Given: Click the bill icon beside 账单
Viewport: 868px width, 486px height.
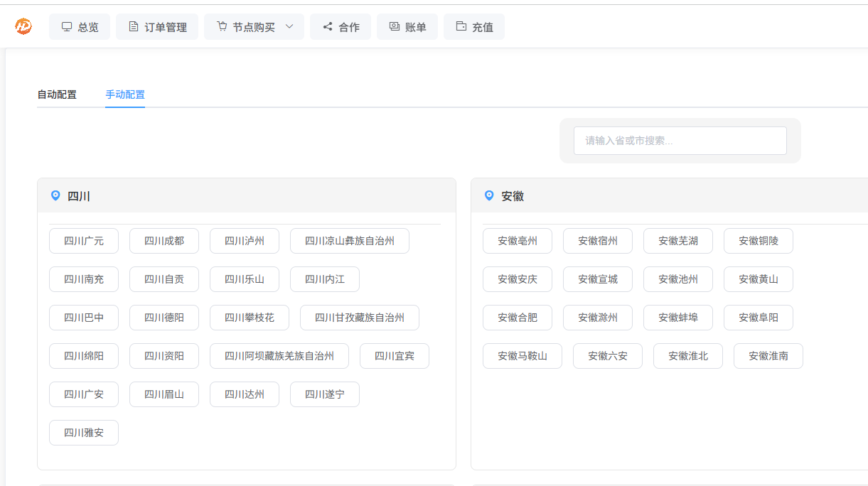Looking at the screenshot, I should coord(395,27).
